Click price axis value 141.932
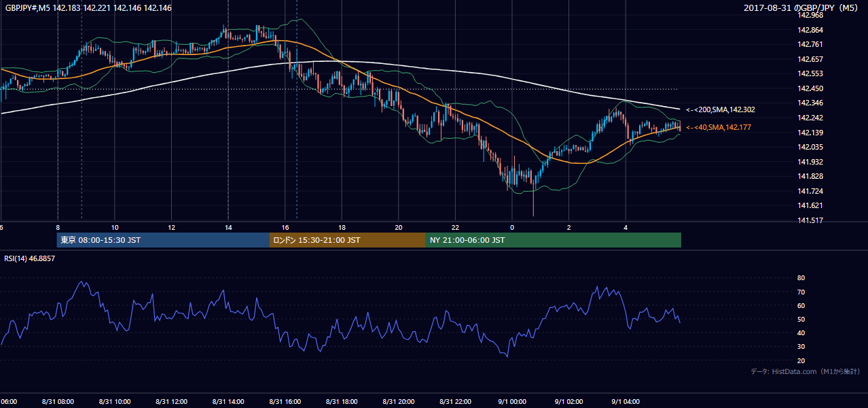This screenshot has height=408, width=868. click(x=811, y=162)
